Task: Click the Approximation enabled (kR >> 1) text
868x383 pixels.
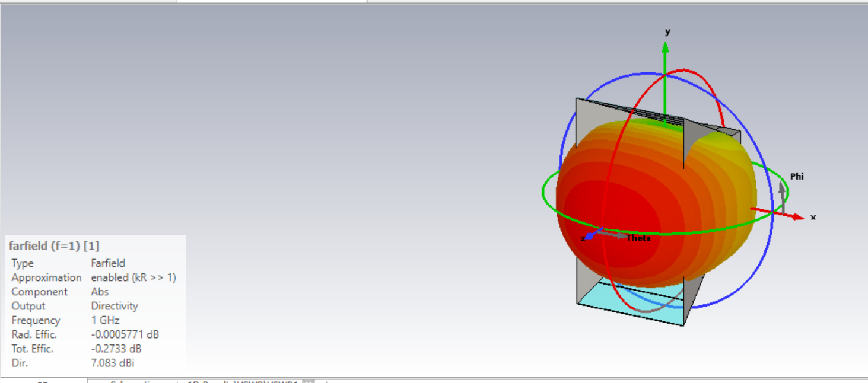Action: (133, 277)
